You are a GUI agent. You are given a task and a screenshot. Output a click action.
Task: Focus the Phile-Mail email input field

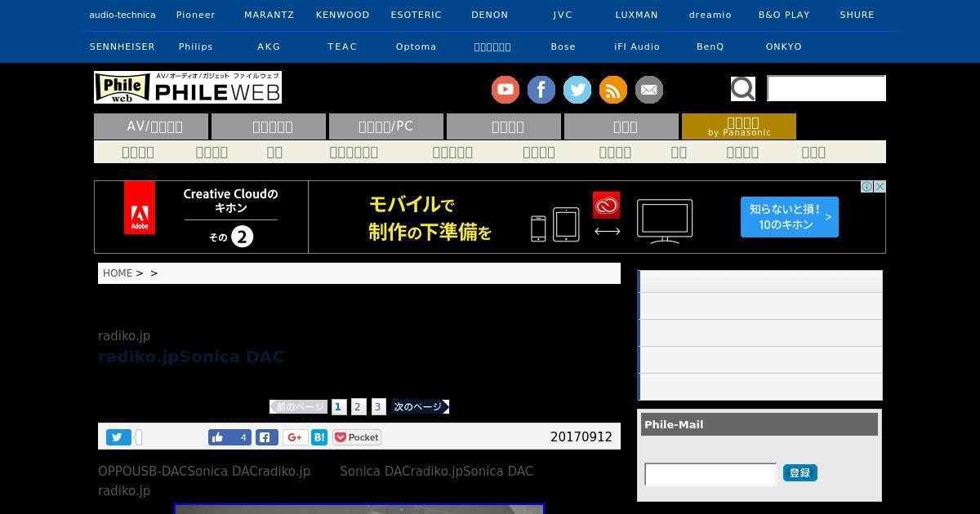[x=710, y=474]
